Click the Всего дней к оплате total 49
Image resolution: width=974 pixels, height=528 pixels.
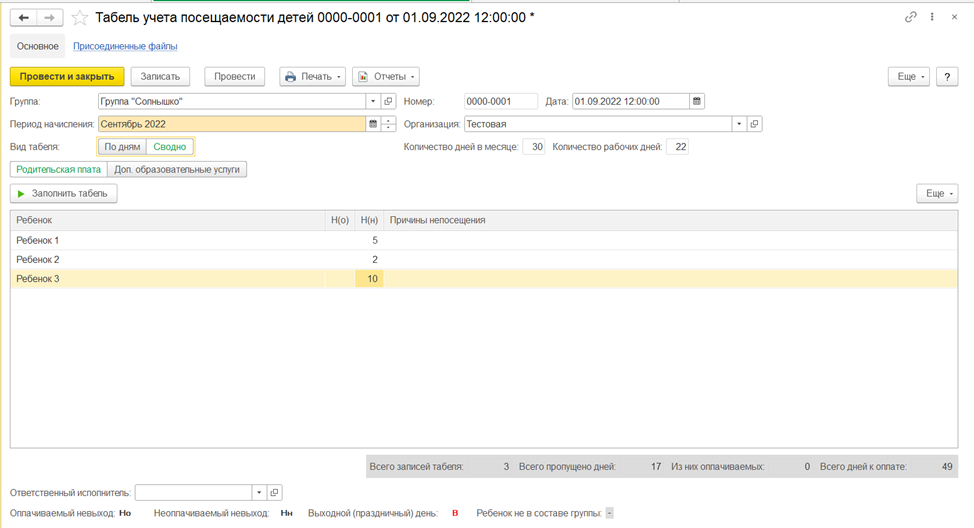click(947, 467)
